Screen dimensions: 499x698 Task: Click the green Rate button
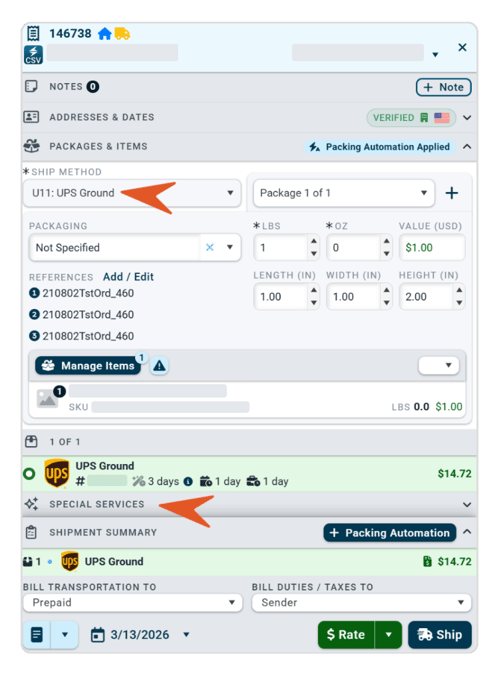pos(346,635)
